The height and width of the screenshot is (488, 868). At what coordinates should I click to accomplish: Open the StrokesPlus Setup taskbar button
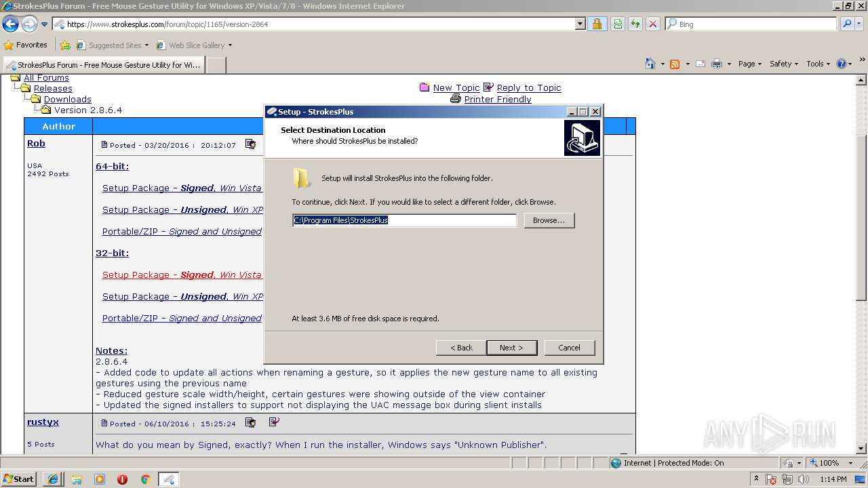pyautogui.click(x=169, y=479)
